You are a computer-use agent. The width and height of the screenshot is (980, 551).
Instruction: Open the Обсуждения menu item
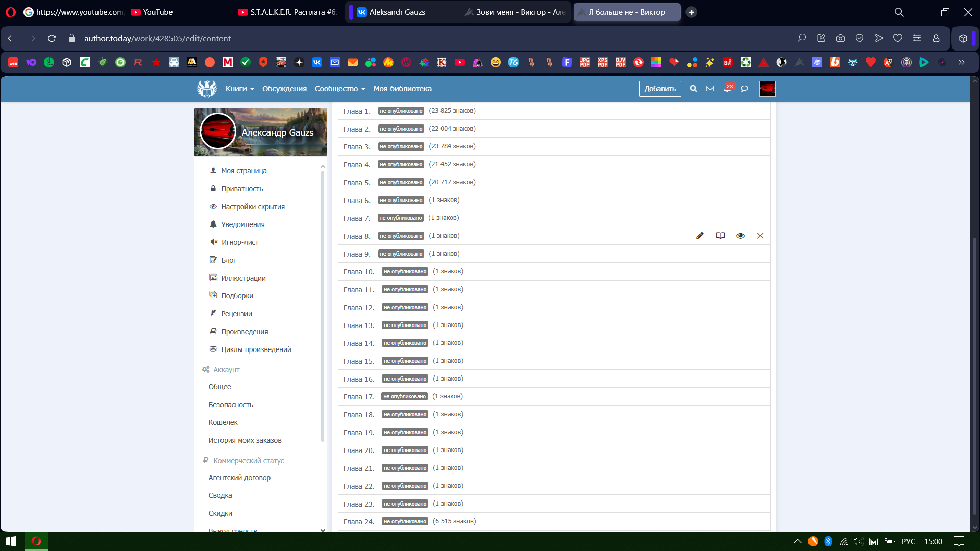point(284,89)
